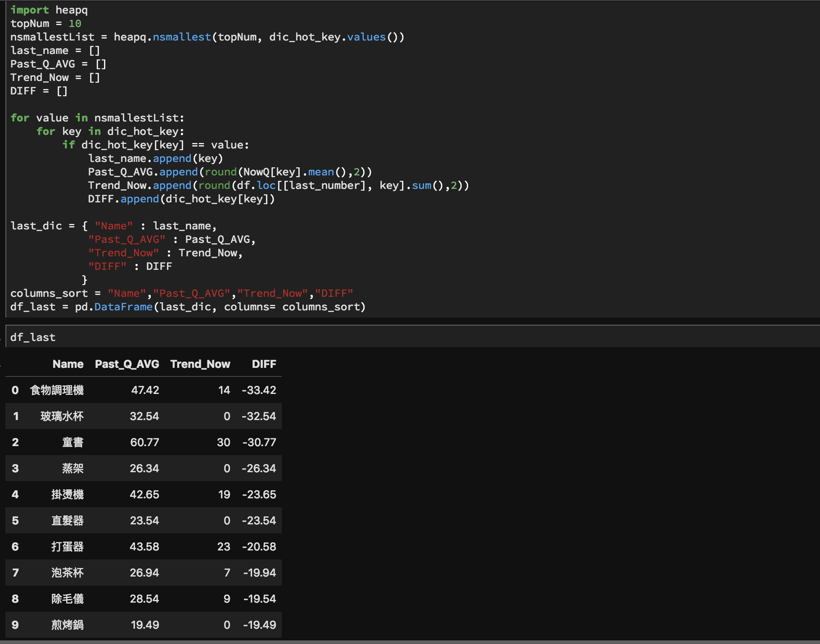The image size is (820, 644).
Task: Select the 打蛋器 name cell
Action: pyautogui.click(x=68, y=546)
